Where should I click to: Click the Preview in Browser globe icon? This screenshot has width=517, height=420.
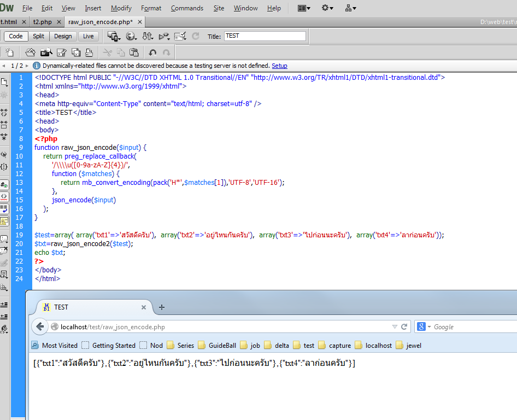[131, 37]
